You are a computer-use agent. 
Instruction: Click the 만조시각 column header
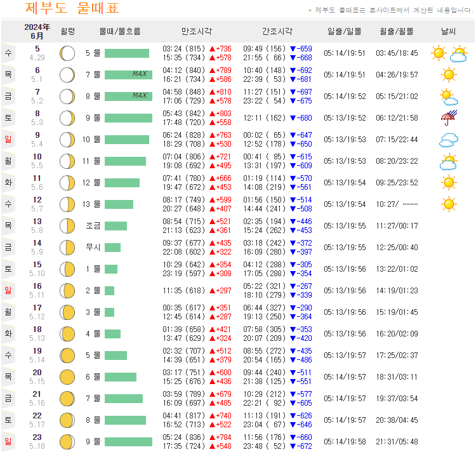[197, 31]
